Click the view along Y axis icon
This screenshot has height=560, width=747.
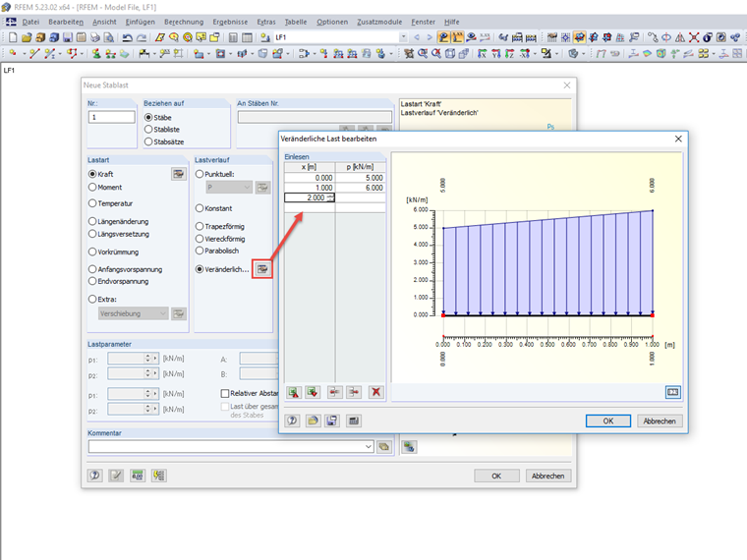tap(496, 54)
